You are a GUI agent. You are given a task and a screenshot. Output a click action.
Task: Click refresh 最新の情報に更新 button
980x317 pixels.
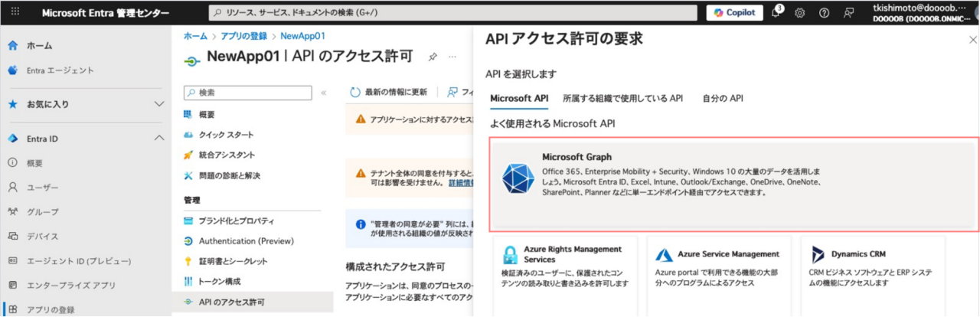(388, 92)
